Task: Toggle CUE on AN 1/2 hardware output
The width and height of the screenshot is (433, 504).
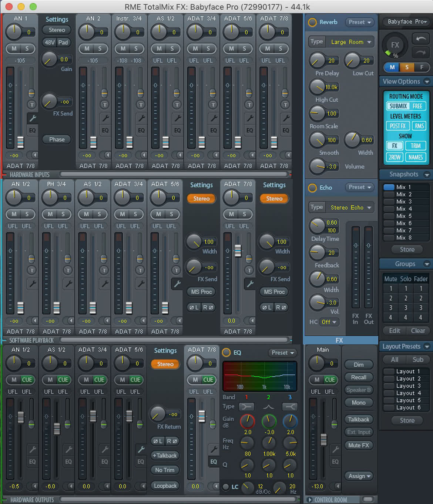Action: pos(27,380)
